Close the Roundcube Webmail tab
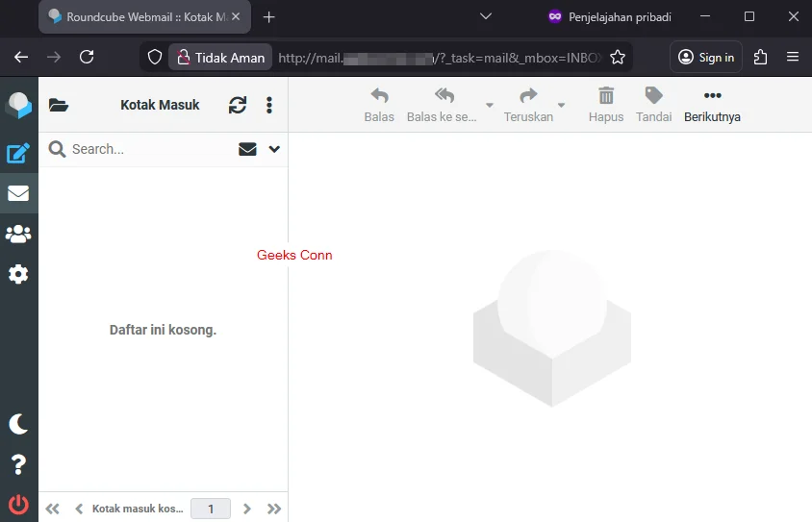Viewport: 812px width, 522px height. (x=236, y=16)
